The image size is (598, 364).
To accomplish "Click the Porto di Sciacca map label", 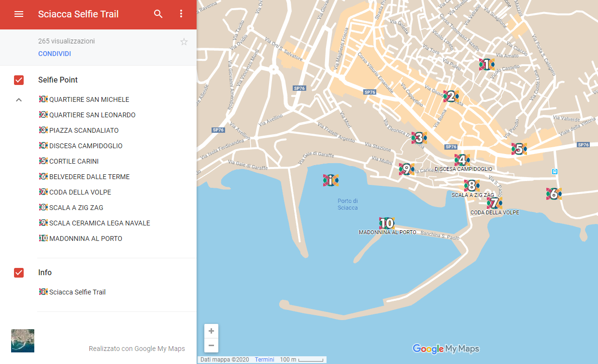I will tap(348, 204).
